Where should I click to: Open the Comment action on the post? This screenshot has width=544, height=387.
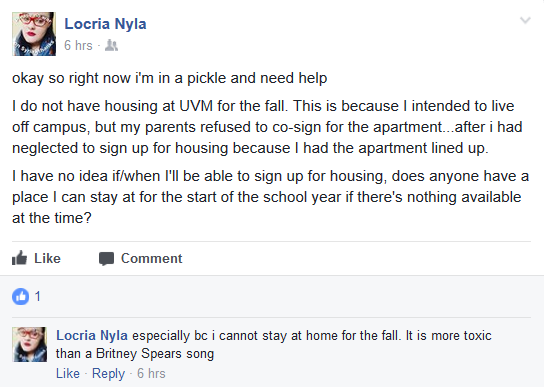click(152, 259)
